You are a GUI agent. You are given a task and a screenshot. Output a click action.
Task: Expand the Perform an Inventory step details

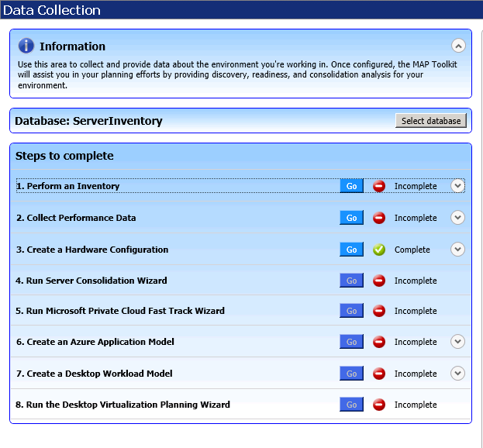click(x=457, y=186)
